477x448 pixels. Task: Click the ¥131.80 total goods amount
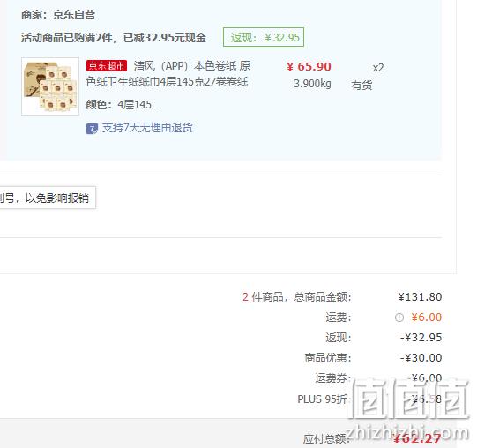point(420,296)
